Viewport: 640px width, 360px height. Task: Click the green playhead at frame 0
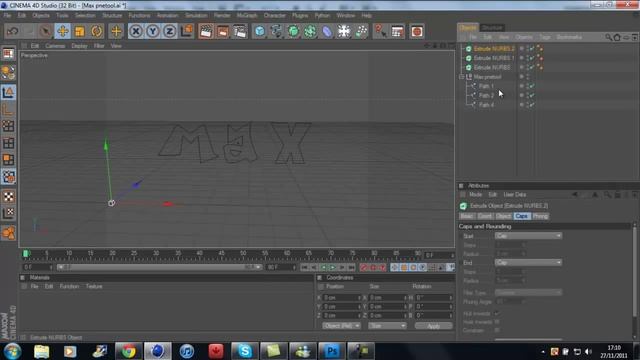point(26,253)
